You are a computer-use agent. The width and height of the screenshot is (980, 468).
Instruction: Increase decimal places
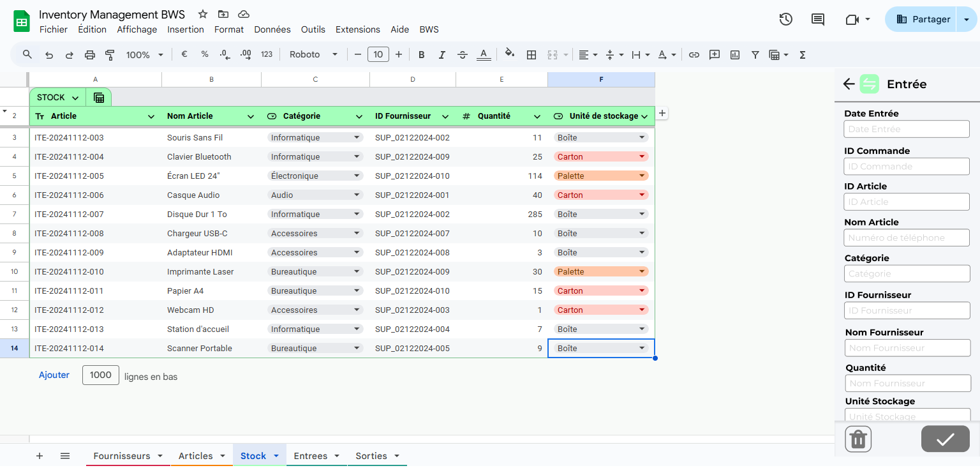(x=246, y=55)
